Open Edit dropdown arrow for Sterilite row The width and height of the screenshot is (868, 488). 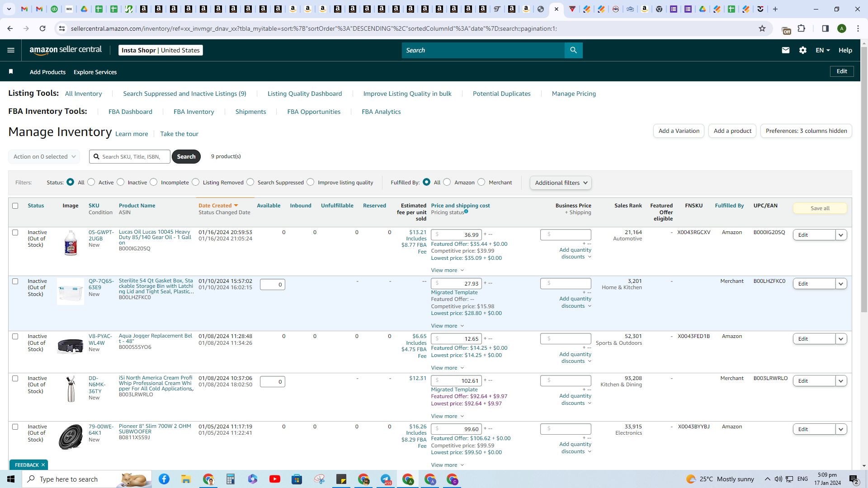[x=841, y=284]
